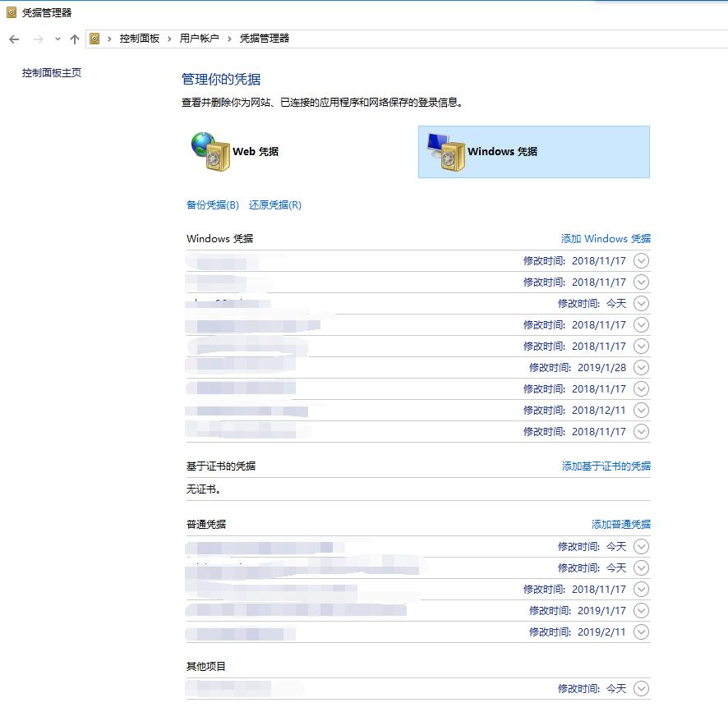
Task: Open the recent locations dropdown arrow
Action: click(58, 39)
